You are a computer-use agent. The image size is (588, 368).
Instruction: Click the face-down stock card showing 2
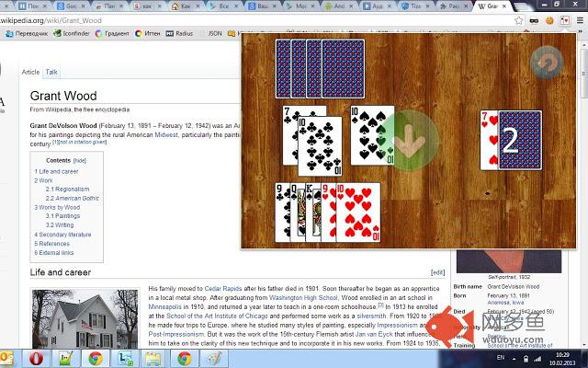tap(520, 140)
